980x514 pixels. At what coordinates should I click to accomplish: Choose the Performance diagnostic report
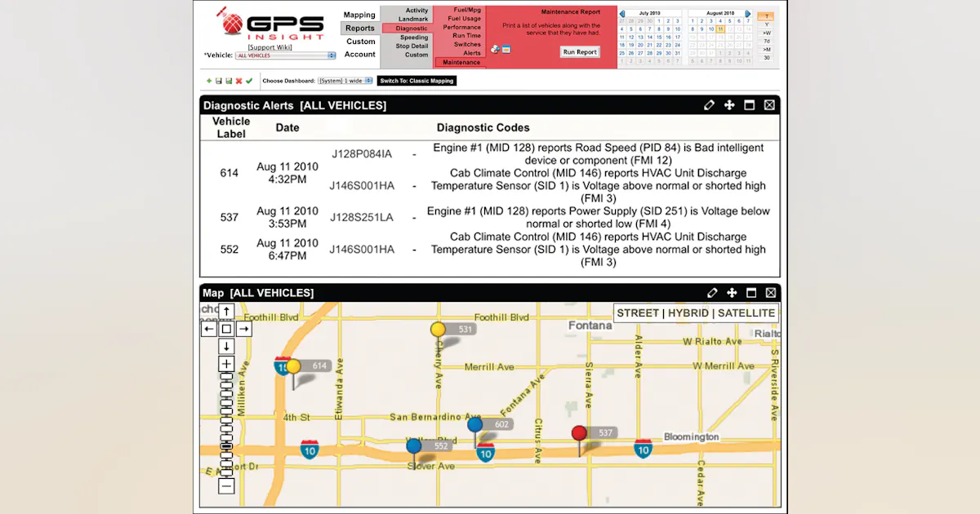click(x=461, y=27)
